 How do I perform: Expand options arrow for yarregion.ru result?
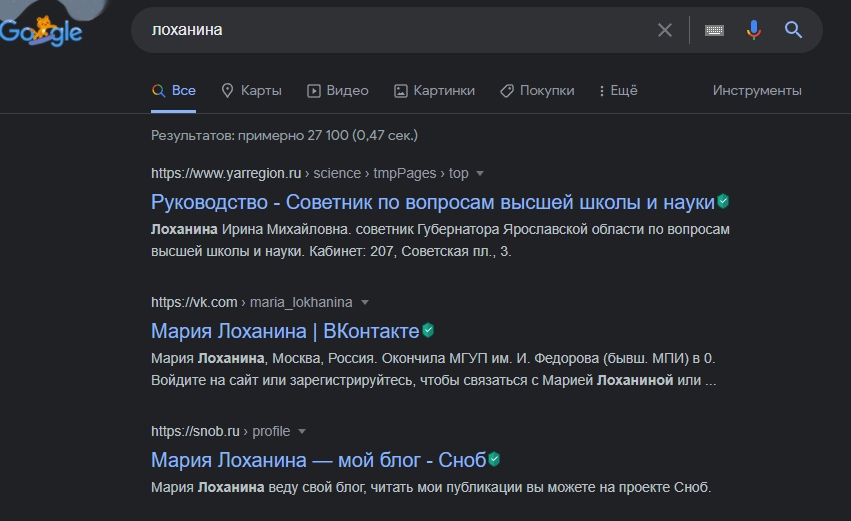480,173
